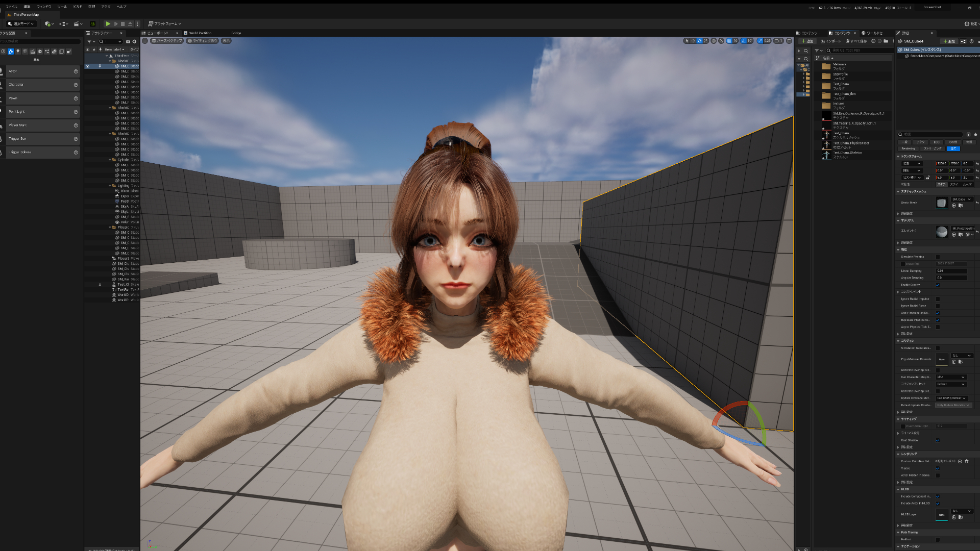Screen dimensions: 980x551
Task: Click the grid snapping icon in viewport
Action: [x=729, y=41]
